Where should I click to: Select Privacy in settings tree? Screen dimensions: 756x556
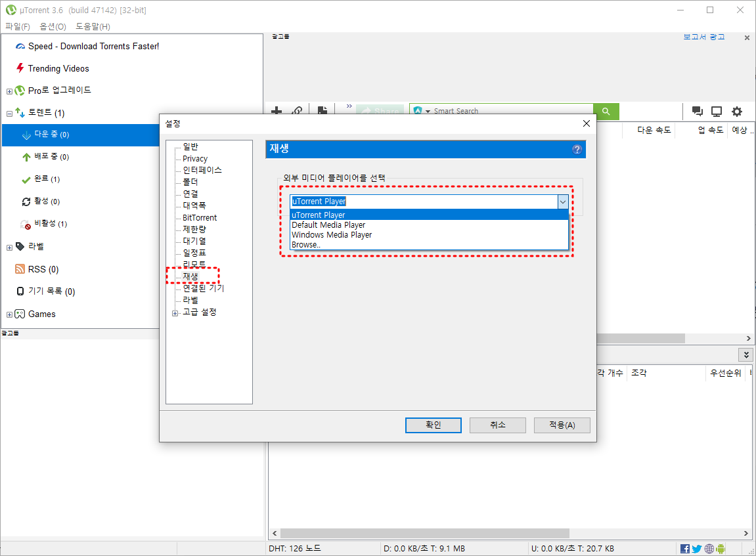(x=195, y=158)
